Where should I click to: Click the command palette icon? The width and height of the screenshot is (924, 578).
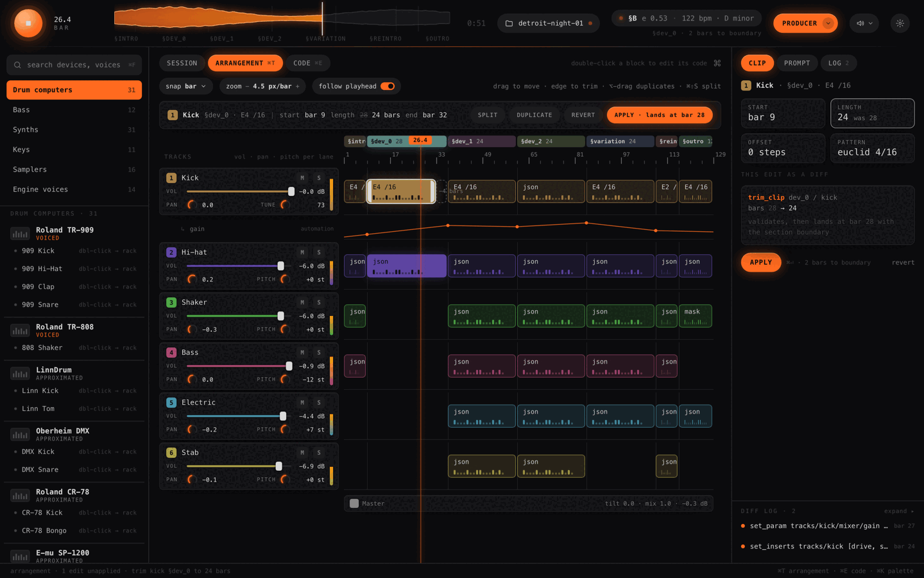[717, 63]
